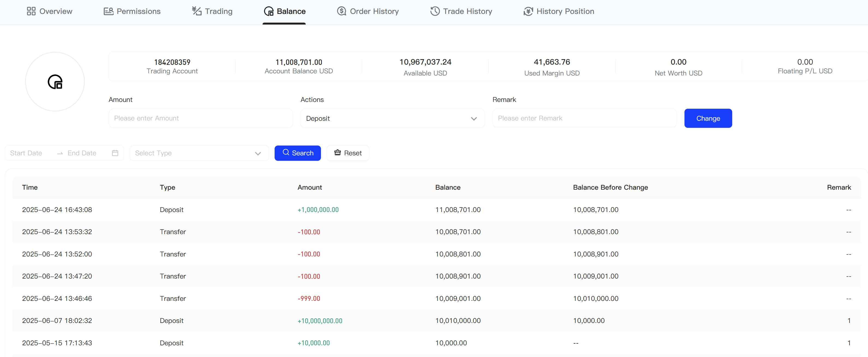
Task: Click Transfer type in 13:47:20 row
Action: pyautogui.click(x=173, y=276)
